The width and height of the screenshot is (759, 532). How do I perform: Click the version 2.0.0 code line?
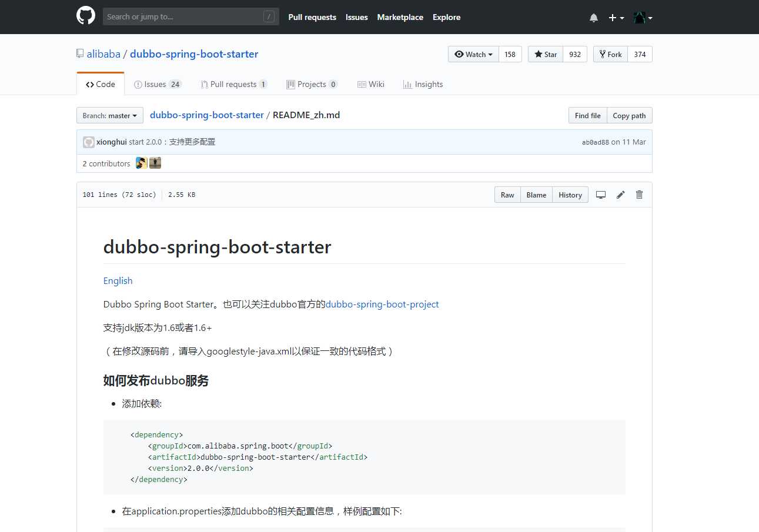200,468
